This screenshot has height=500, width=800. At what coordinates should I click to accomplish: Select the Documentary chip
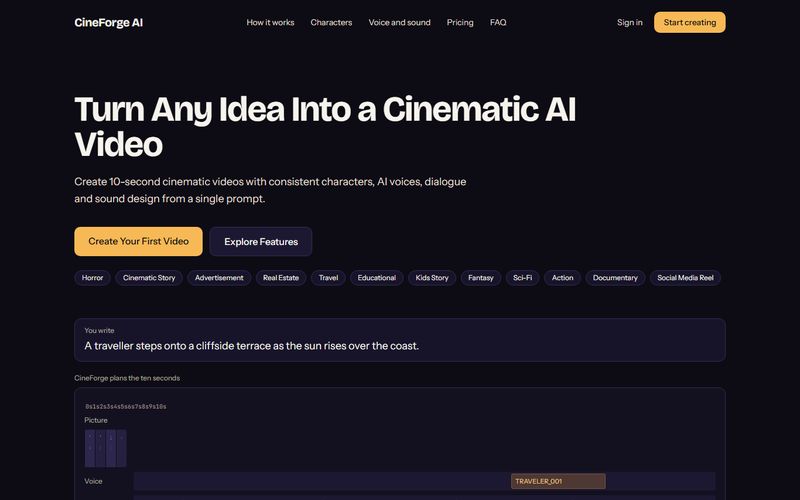615,278
